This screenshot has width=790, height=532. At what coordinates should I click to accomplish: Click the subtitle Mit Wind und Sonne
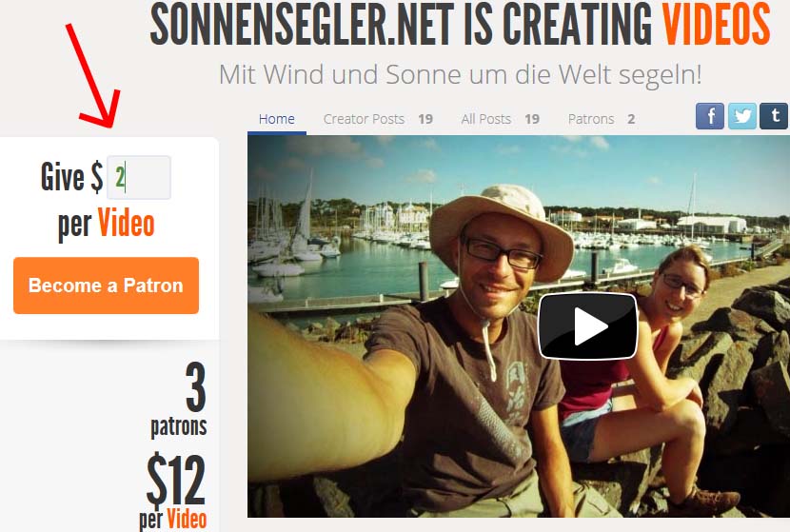click(x=460, y=74)
